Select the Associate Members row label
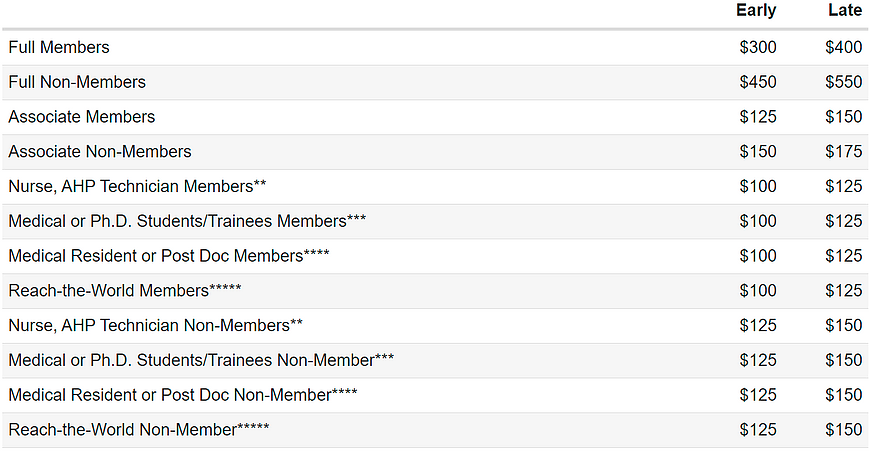The image size is (870, 456). (x=82, y=117)
